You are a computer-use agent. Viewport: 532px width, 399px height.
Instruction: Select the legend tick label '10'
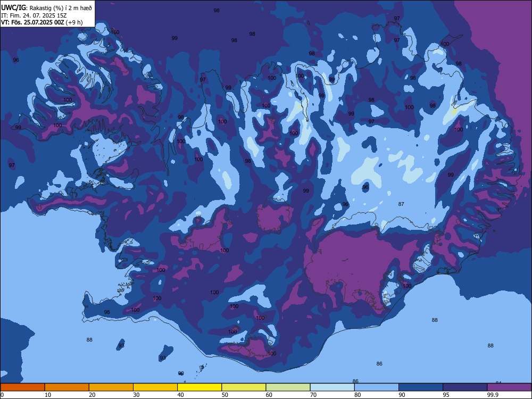[48, 395]
